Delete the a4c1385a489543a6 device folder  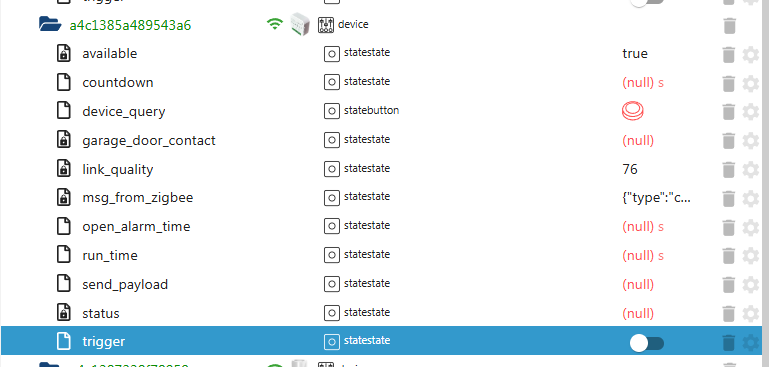pyautogui.click(x=729, y=26)
